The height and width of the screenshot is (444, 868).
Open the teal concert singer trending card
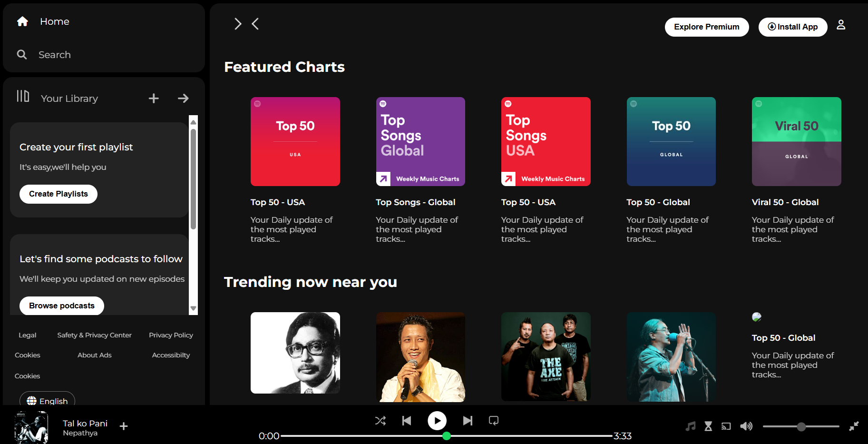[x=671, y=357]
